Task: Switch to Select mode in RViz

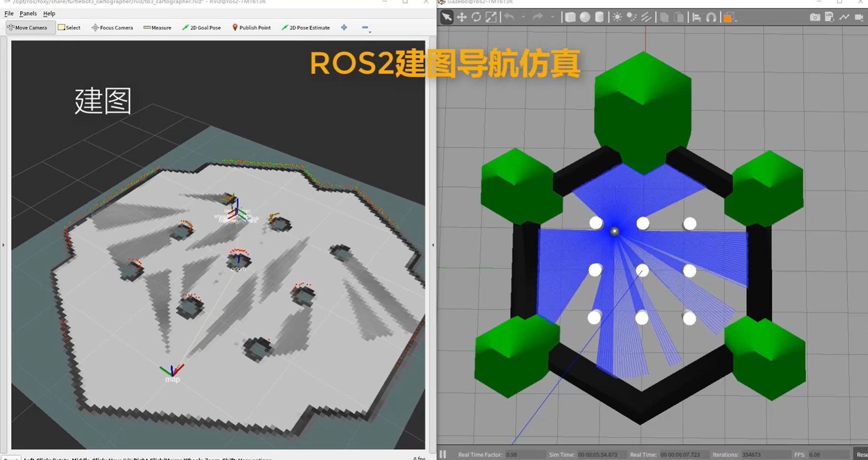Action: (x=69, y=28)
